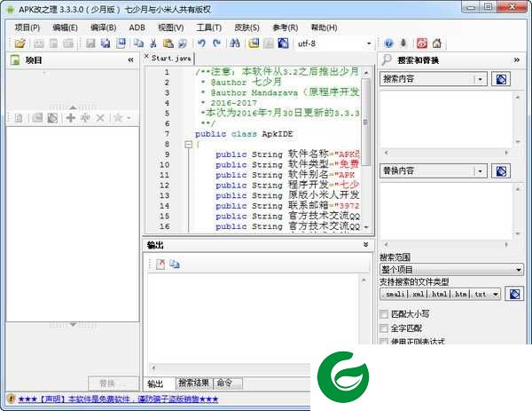Open the 编译(B) menu
Image resolution: width=532 pixels, height=411 pixels.
103,28
